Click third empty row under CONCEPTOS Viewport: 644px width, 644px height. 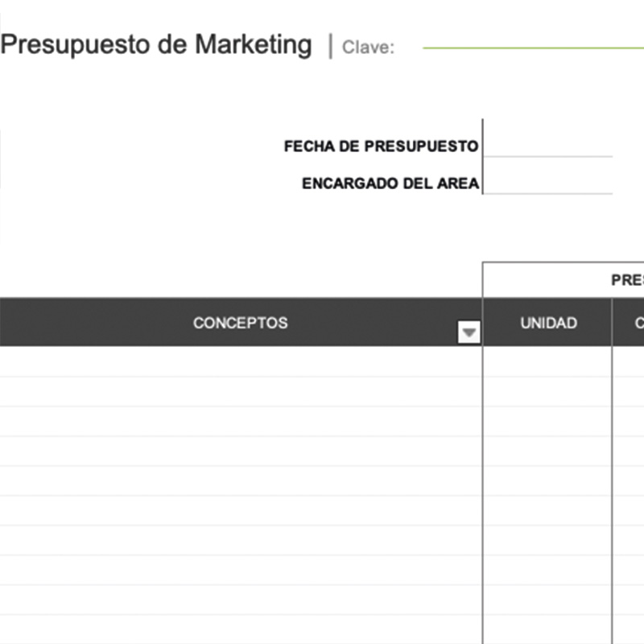click(240, 421)
